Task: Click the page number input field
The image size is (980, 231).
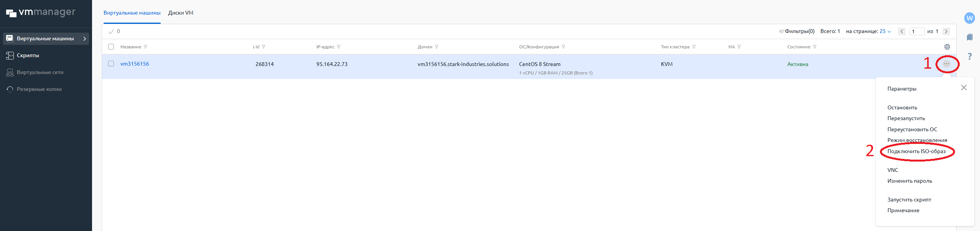Action: click(x=917, y=31)
